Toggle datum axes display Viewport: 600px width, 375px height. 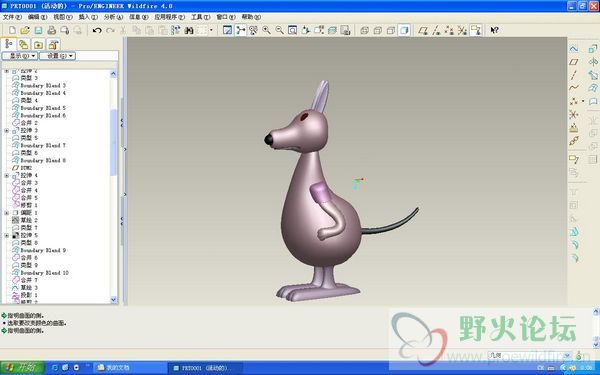click(436, 30)
